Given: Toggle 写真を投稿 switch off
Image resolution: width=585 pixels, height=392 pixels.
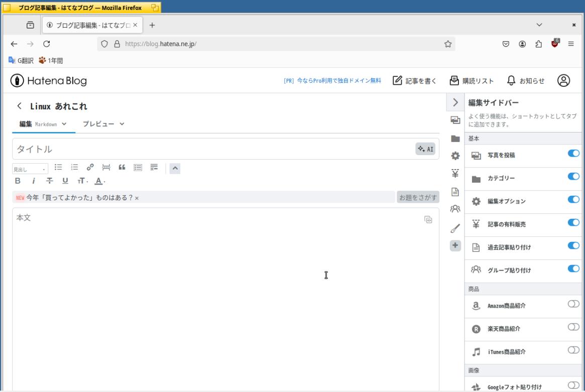Looking at the screenshot, I should 573,153.
